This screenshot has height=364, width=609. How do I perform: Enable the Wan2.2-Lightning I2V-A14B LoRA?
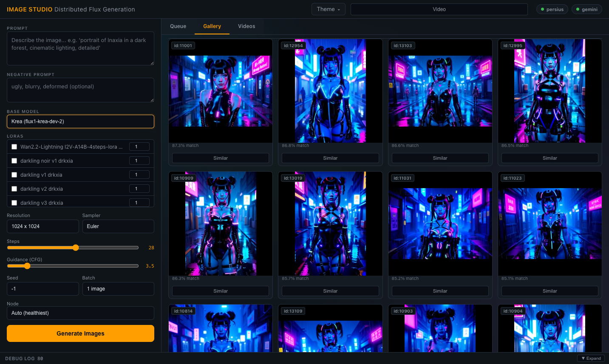click(x=14, y=147)
